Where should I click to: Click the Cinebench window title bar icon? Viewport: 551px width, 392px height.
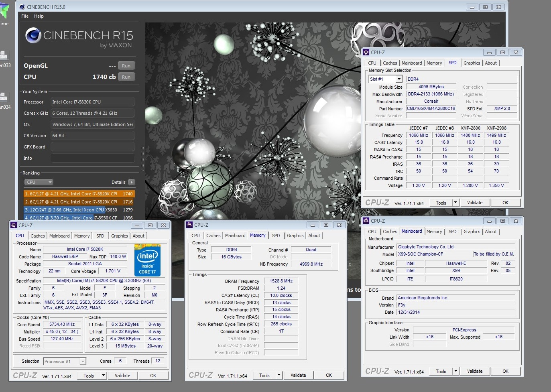[x=22, y=7]
